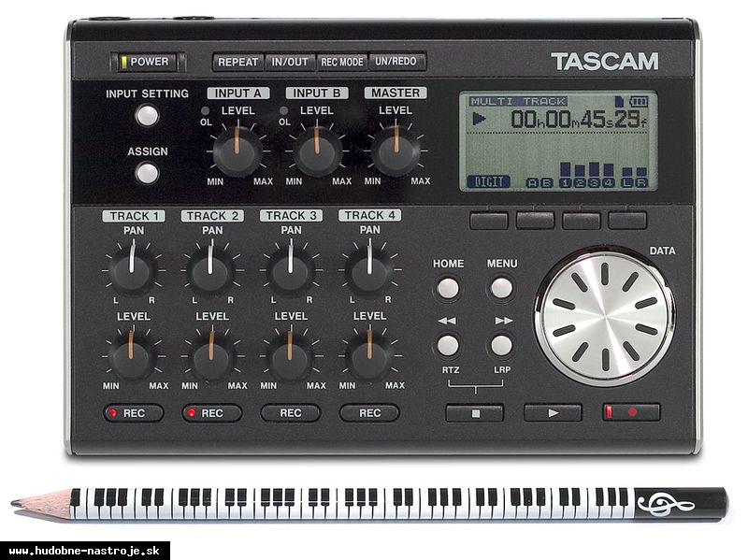
Task: Hit the play transport button
Action: click(x=553, y=413)
